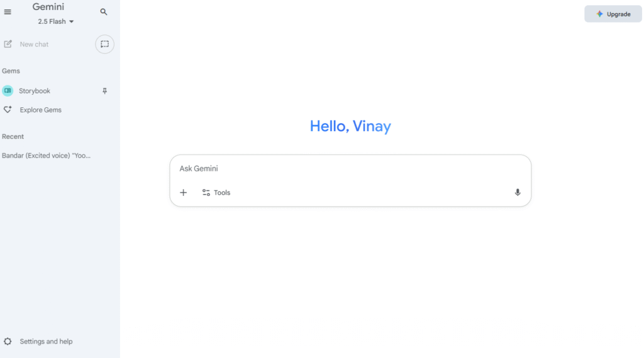Open the 2.5 Flash model selector
644x358 pixels.
click(56, 21)
